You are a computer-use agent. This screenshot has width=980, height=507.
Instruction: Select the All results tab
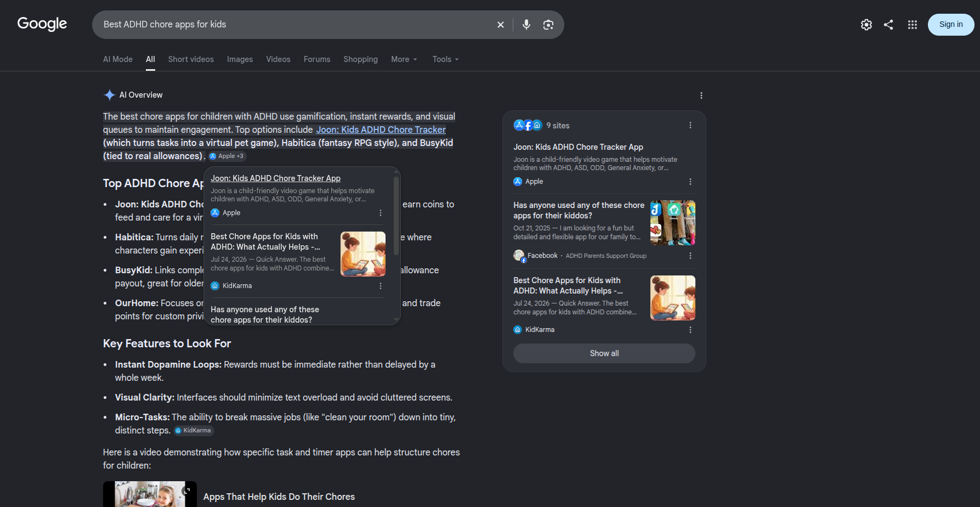(x=150, y=59)
